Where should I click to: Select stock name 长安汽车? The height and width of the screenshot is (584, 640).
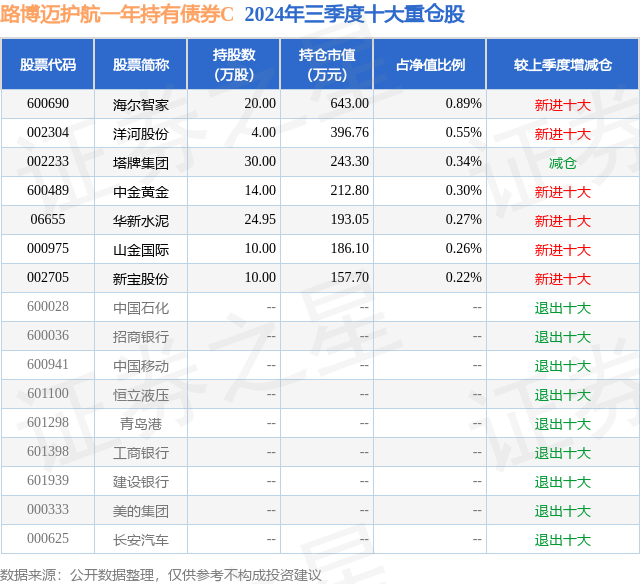(x=141, y=540)
